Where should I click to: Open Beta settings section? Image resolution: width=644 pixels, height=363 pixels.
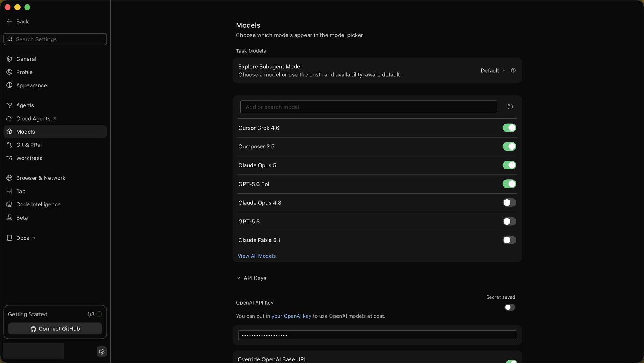click(55, 218)
